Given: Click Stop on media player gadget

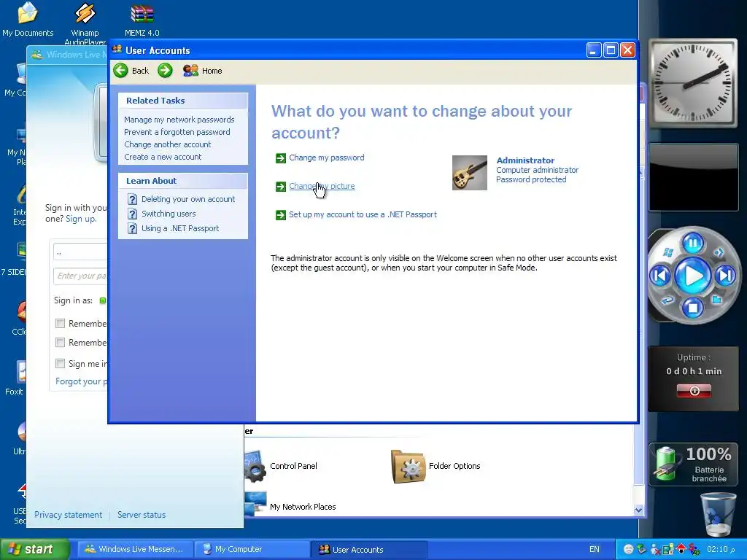Looking at the screenshot, I should tap(693, 308).
